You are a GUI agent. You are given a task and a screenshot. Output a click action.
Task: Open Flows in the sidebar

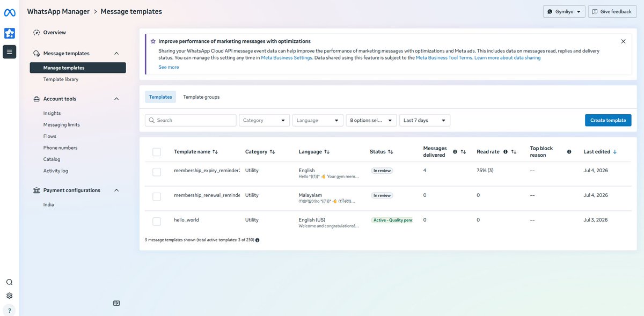click(x=50, y=136)
